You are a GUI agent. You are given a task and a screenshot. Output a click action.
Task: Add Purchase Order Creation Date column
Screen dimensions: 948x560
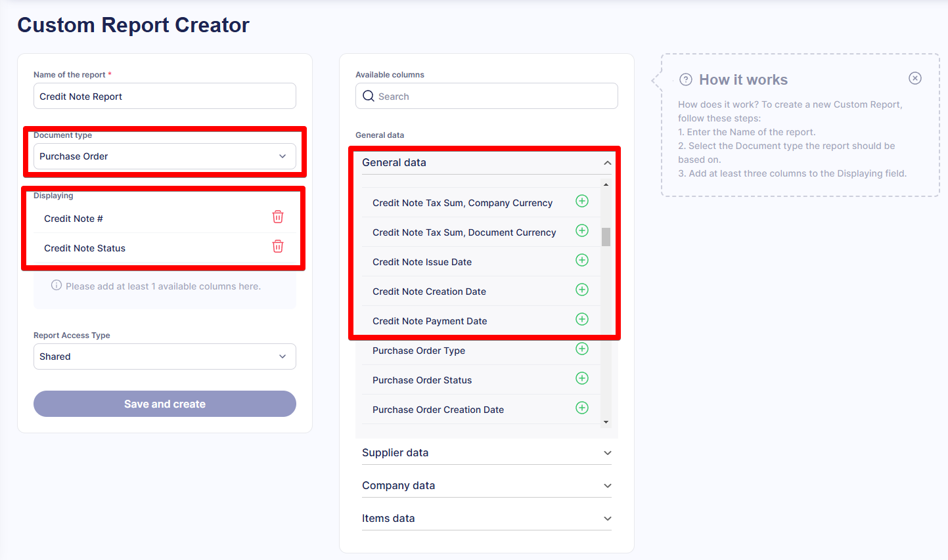[582, 408]
